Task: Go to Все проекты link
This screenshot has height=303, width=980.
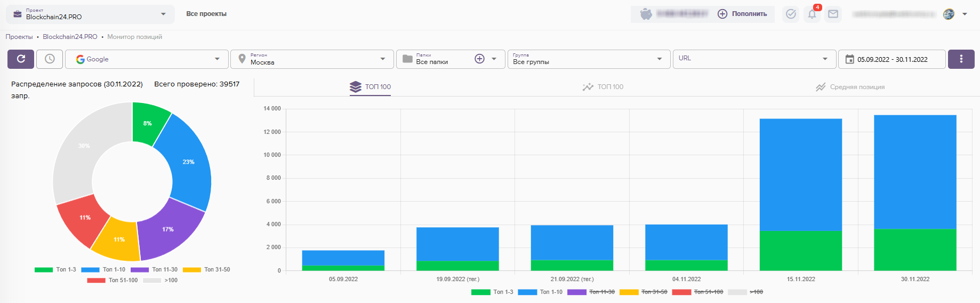Action: click(206, 14)
